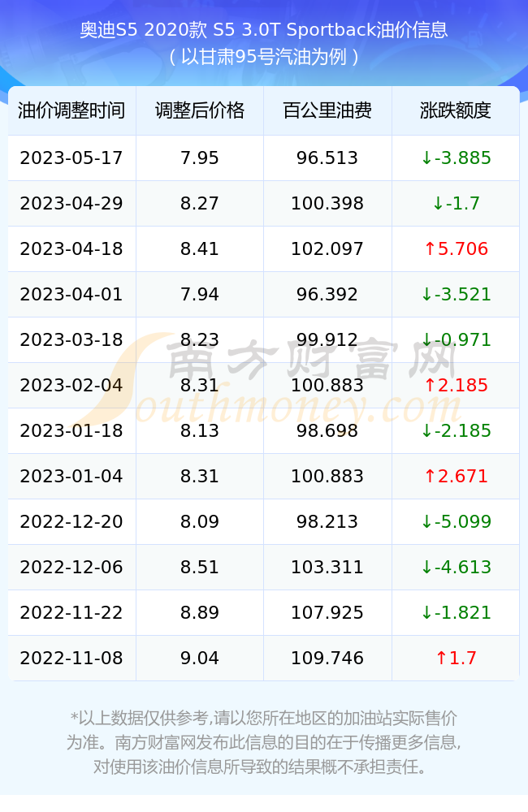Viewport: 528px width, 812px height.
Task: Click the 油价调整时间 column header
Action: pyautogui.click(x=71, y=110)
